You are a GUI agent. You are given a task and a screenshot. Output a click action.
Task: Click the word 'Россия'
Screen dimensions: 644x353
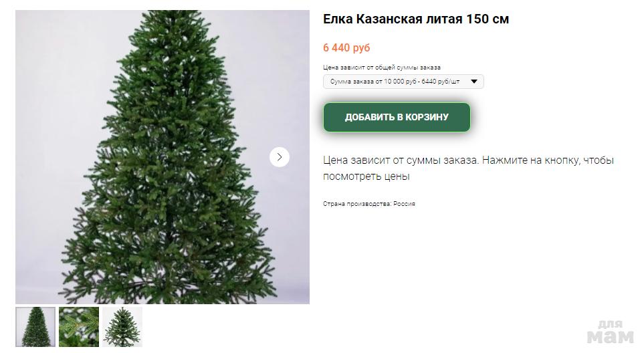click(x=404, y=204)
